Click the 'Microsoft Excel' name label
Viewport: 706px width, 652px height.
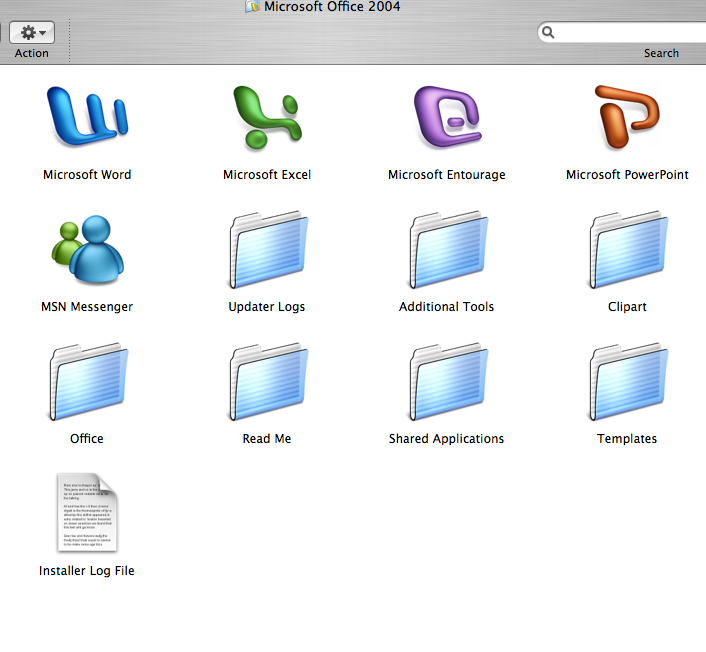click(267, 175)
